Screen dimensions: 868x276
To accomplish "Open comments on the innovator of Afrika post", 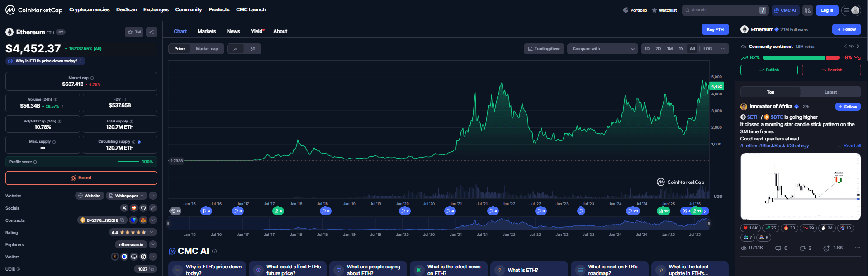I will (781, 248).
